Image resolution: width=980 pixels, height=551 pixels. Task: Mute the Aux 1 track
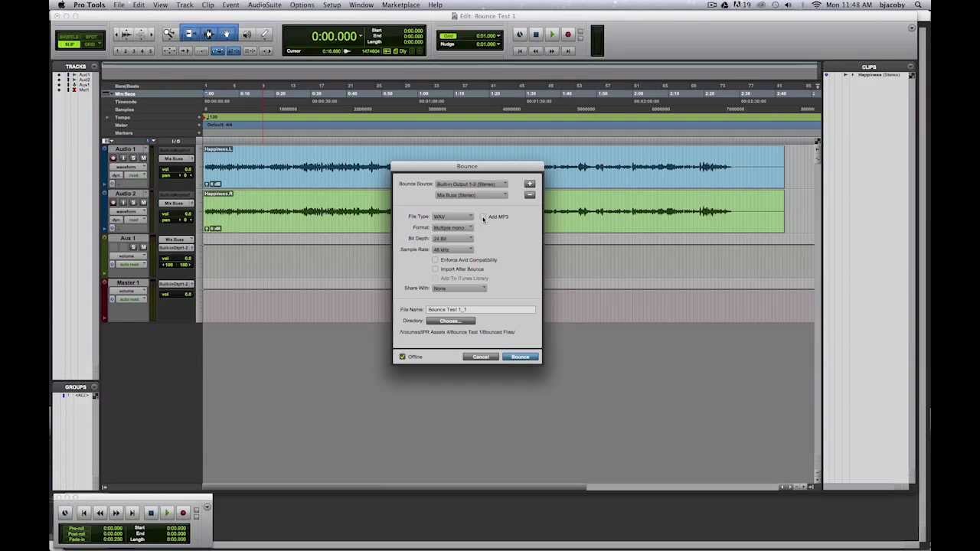point(143,247)
